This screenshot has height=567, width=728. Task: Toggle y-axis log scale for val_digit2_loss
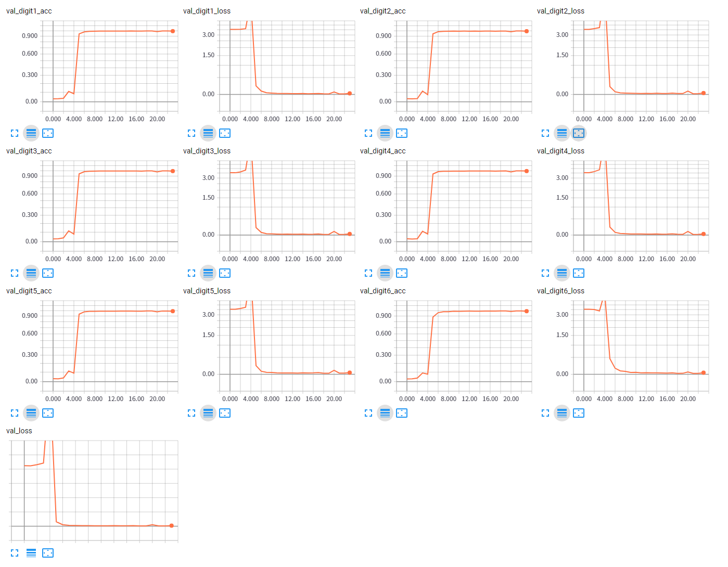point(562,133)
